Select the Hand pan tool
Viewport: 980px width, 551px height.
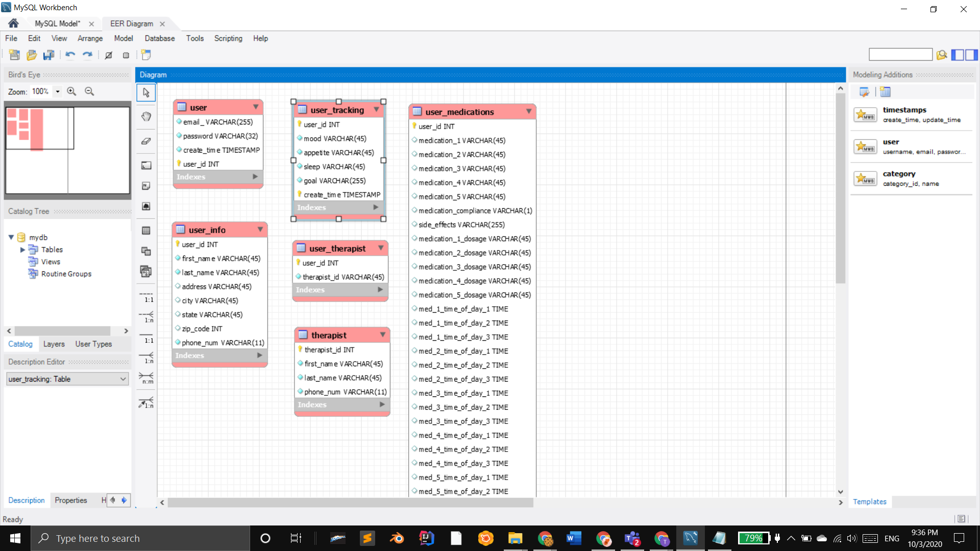tap(146, 116)
